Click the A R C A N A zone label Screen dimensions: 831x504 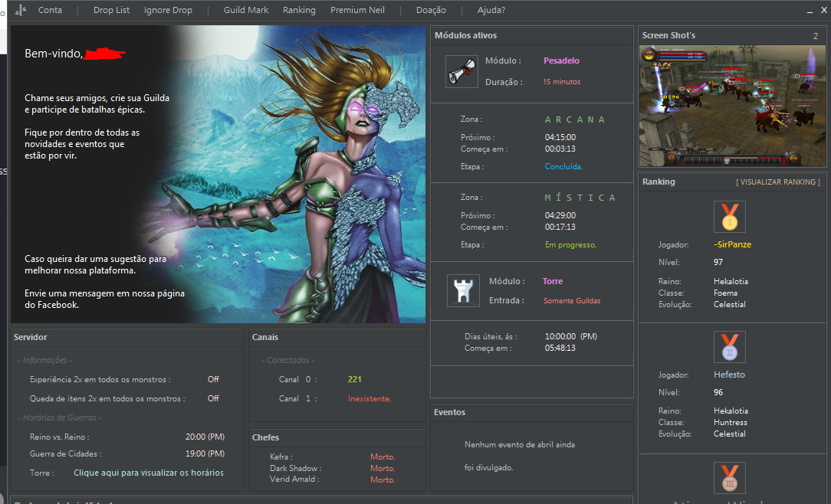coord(575,119)
